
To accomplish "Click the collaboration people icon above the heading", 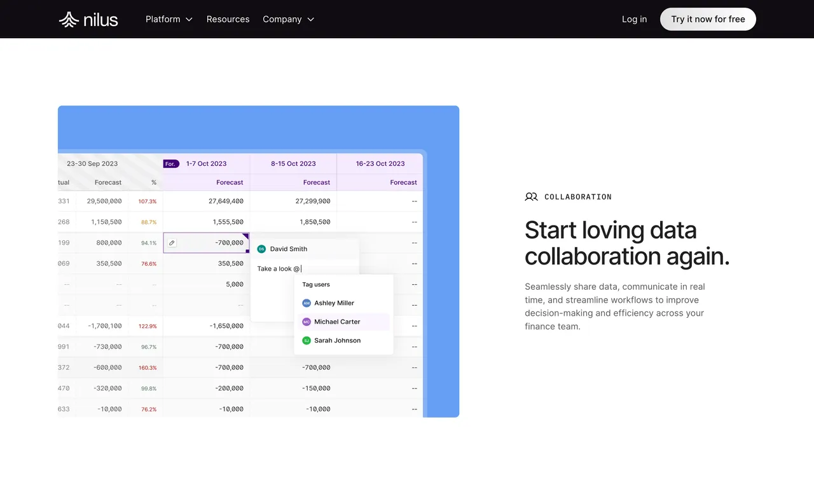I will tap(531, 196).
